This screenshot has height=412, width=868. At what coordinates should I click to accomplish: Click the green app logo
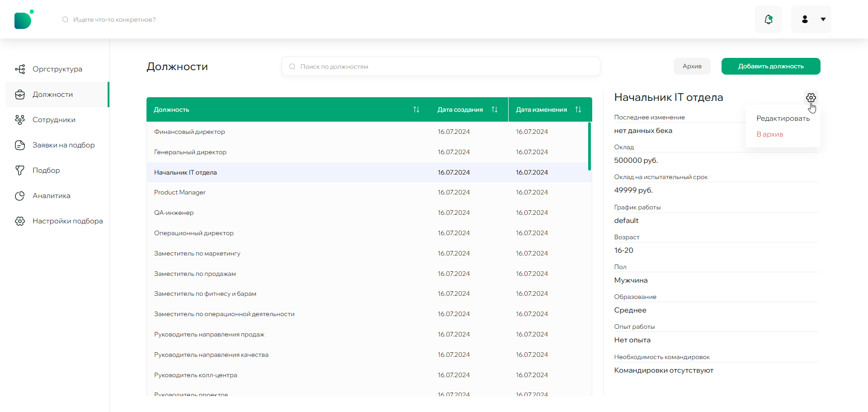(x=24, y=19)
